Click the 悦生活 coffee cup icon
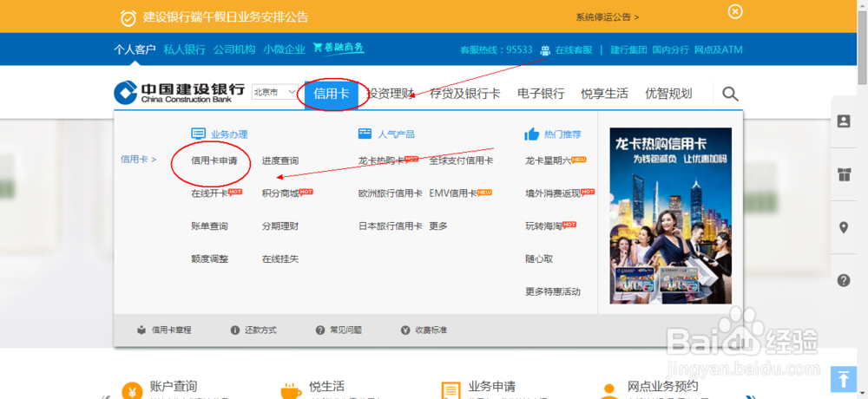 [291, 390]
